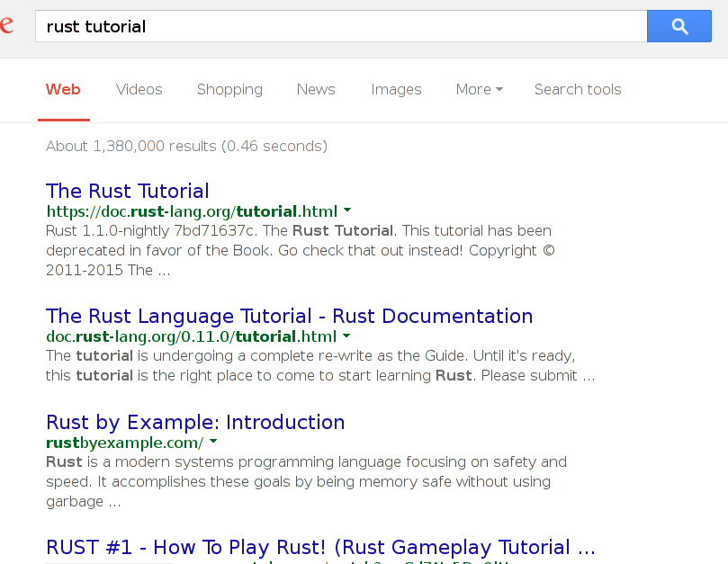Open 'The Rust Tutorial' result

tap(127, 191)
